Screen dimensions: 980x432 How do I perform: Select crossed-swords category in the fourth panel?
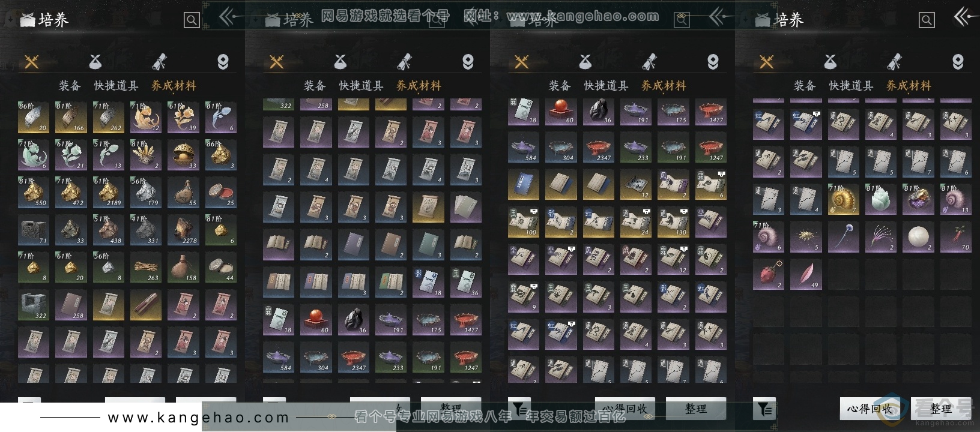tap(767, 62)
